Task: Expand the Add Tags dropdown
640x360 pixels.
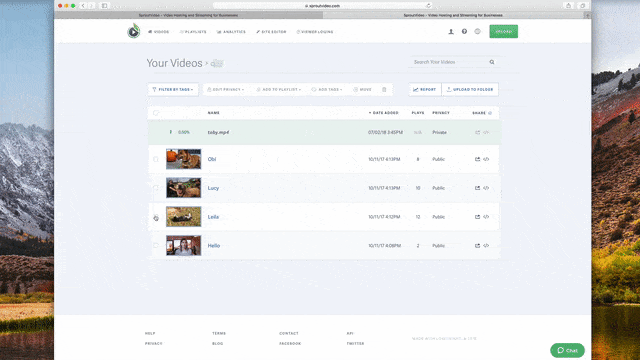Action: pos(327,89)
